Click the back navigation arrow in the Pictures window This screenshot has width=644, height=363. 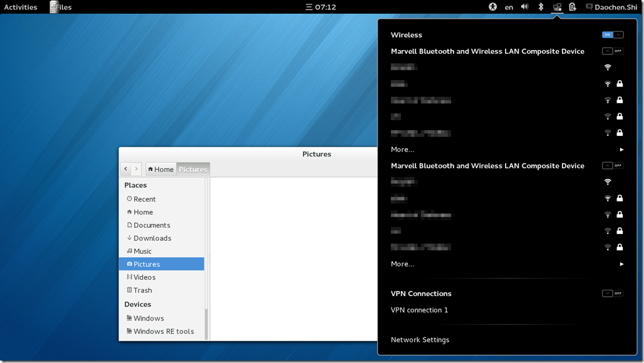point(127,168)
